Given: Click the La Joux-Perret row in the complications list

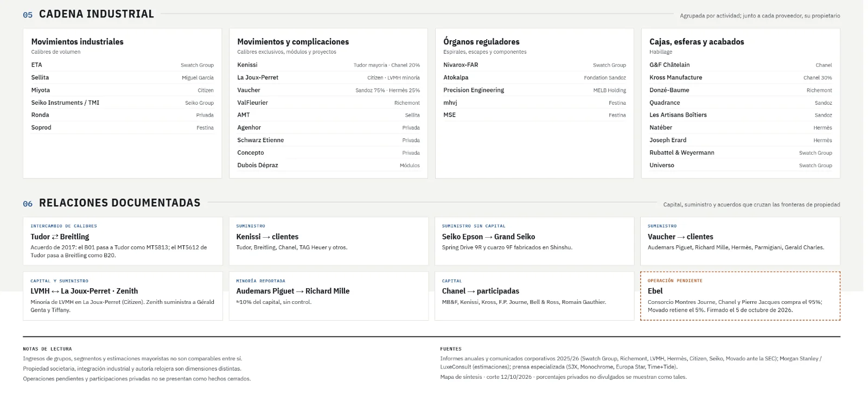Looking at the screenshot, I should pos(328,78).
